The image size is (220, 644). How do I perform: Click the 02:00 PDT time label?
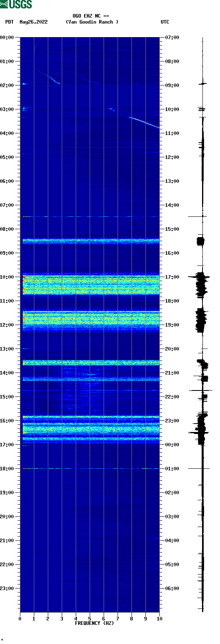(x=7, y=85)
